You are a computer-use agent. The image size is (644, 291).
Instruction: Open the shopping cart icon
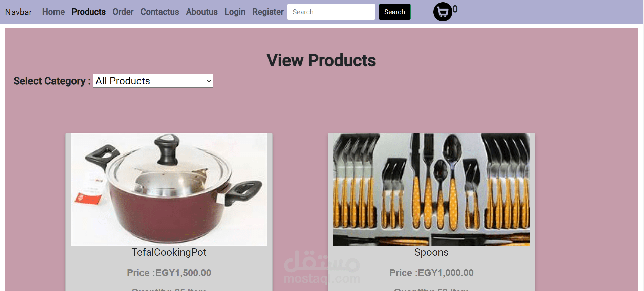(x=443, y=12)
